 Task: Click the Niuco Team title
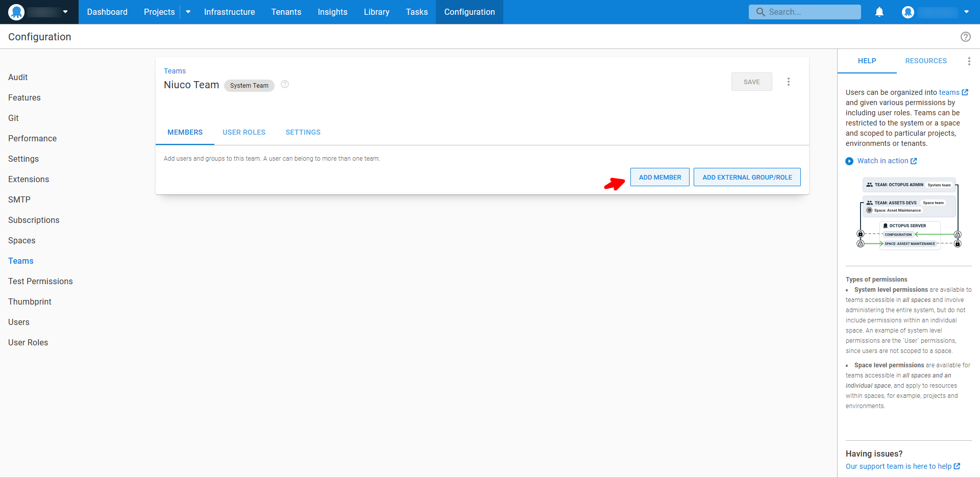pos(191,85)
